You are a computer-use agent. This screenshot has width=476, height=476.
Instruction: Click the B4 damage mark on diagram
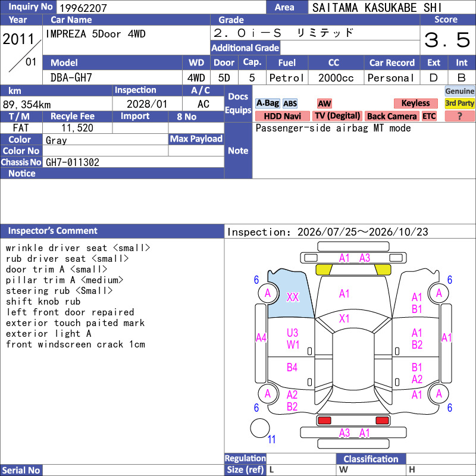pos(292,368)
